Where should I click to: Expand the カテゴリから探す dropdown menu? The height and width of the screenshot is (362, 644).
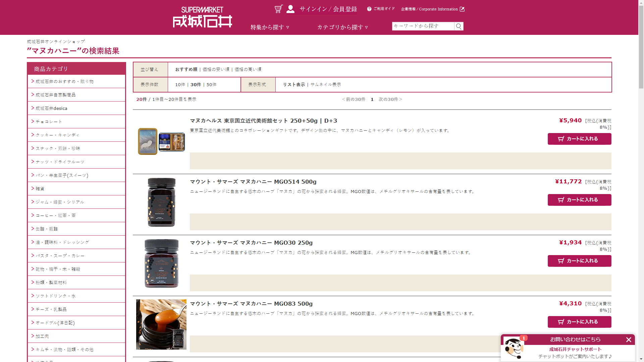coord(342,27)
